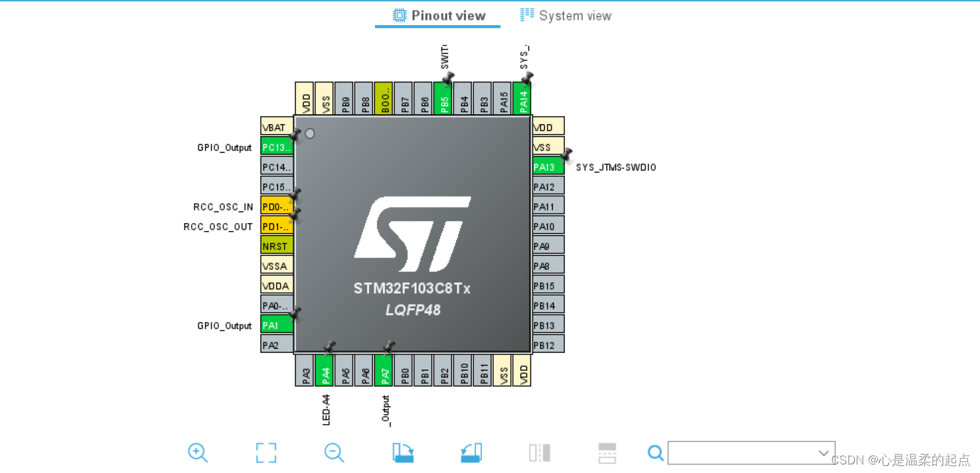Select the zoom in magnifier icon
Image resolution: width=980 pixels, height=473 pixels.
(x=198, y=453)
